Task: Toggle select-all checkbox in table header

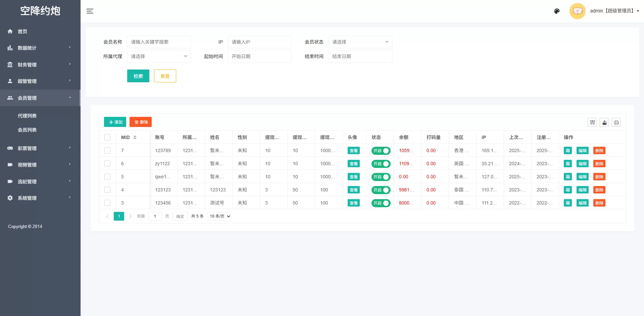Action: [107, 137]
